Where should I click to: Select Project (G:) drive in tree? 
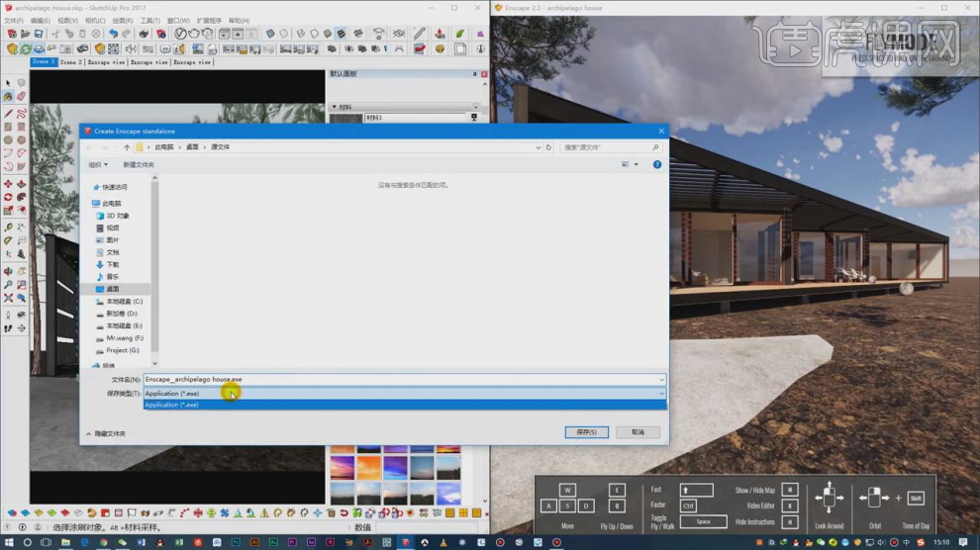click(x=122, y=350)
